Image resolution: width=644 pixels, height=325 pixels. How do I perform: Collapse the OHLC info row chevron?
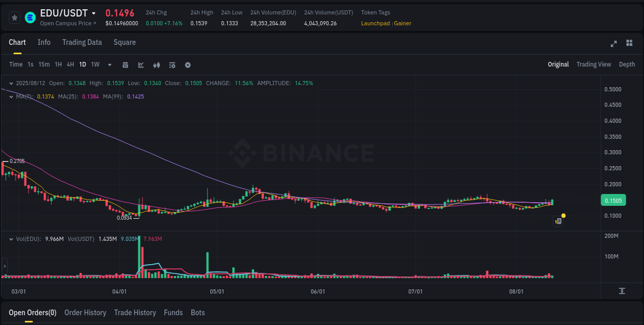[x=11, y=83]
